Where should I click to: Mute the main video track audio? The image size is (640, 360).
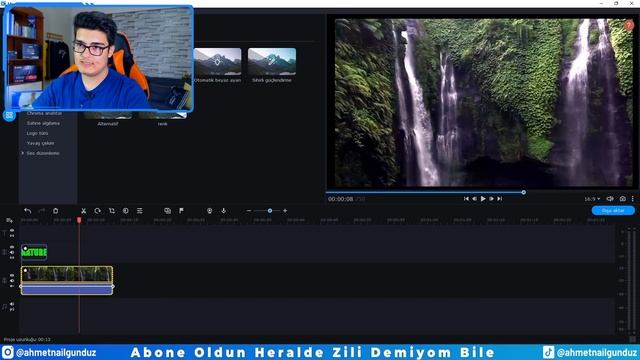(x=12, y=281)
